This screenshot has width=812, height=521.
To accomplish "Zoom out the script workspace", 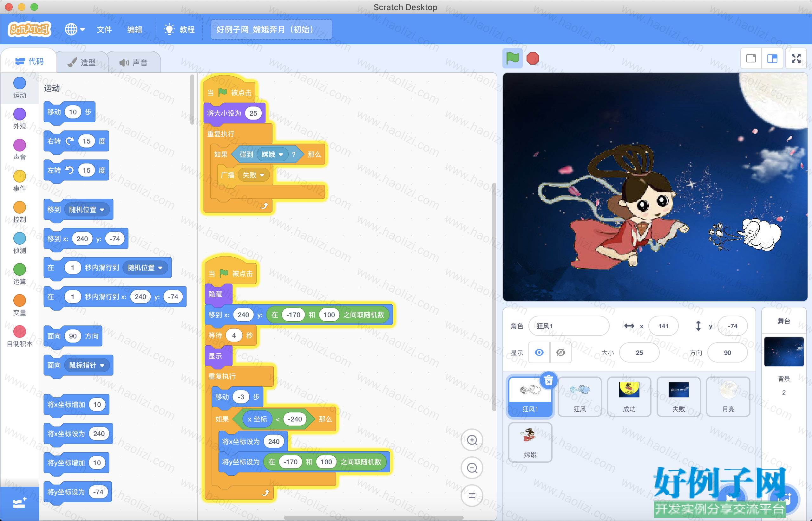I will click(472, 468).
